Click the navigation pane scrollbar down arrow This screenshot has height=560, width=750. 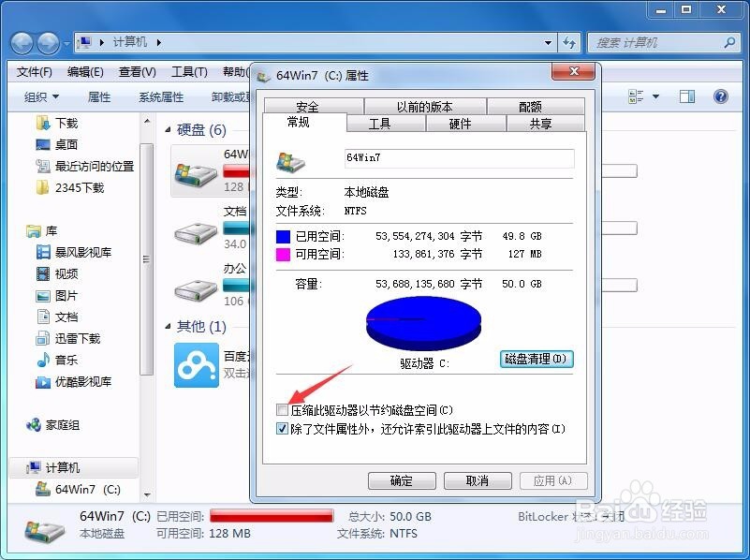coord(147,494)
